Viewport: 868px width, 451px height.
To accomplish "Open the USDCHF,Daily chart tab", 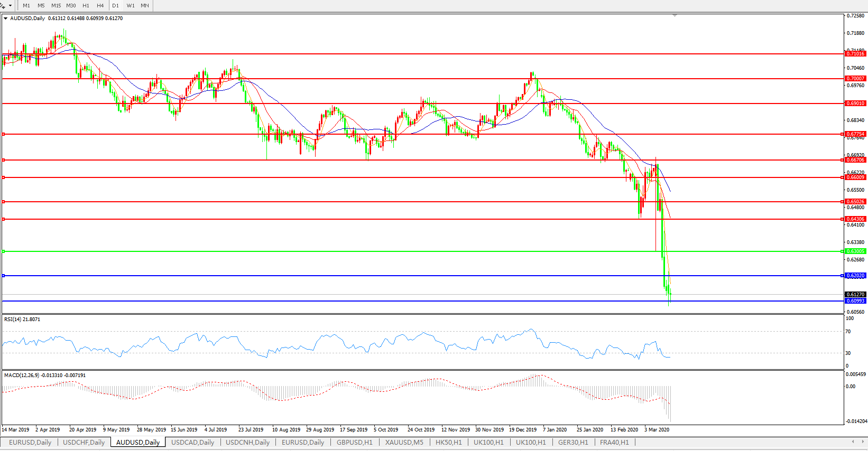I will click(84, 443).
